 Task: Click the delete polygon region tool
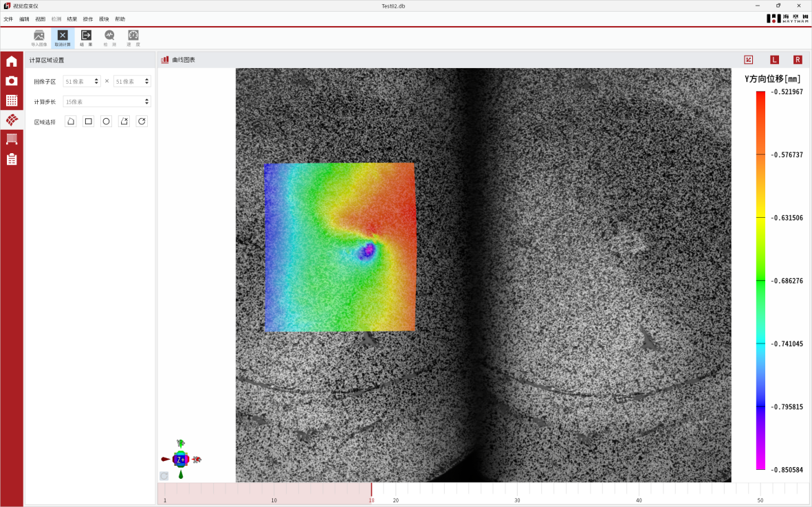pos(124,122)
